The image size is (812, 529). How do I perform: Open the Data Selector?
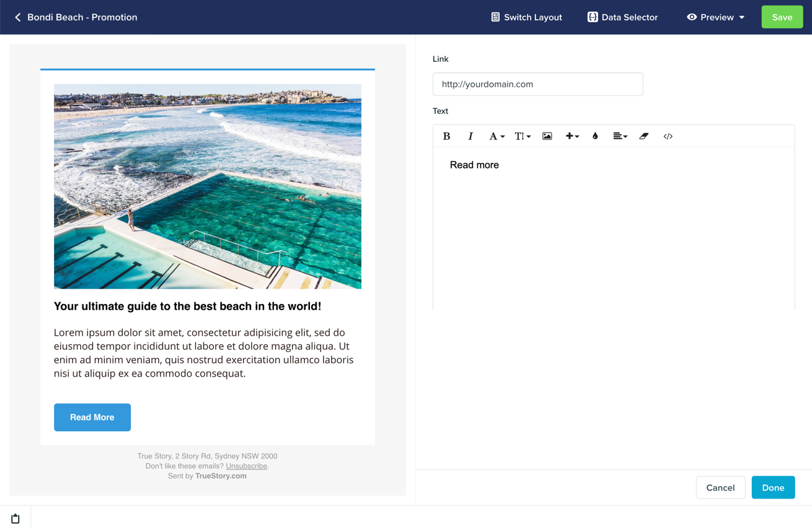pos(622,17)
